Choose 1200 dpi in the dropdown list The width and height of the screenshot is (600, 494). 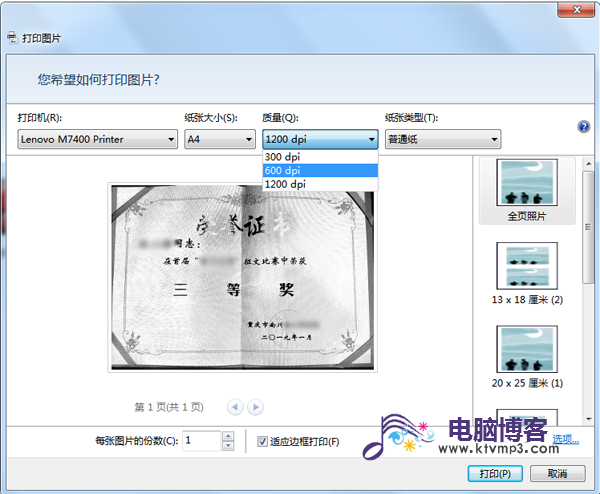coord(320,184)
